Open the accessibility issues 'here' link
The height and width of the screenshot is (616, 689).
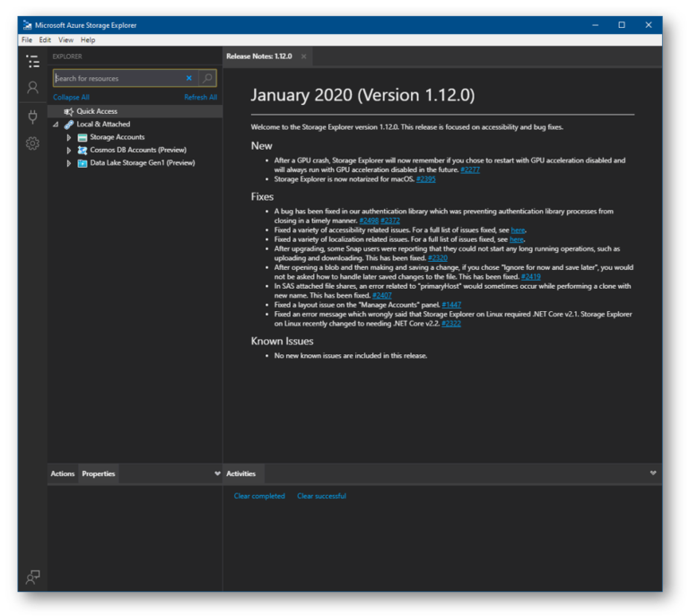tap(518, 230)
